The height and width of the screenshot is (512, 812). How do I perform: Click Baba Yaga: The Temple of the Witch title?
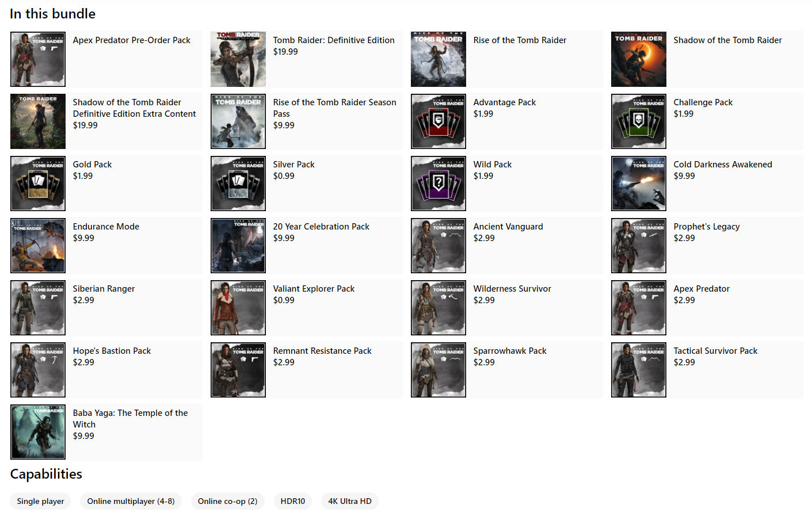[130, 419]
